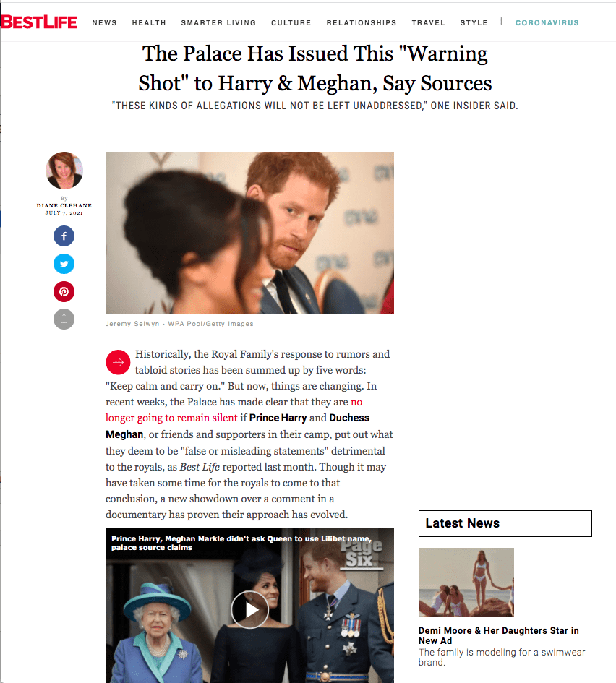The height and width of the screenshot is (683, 616).
Task: Open the Style section
Action: 474,22
